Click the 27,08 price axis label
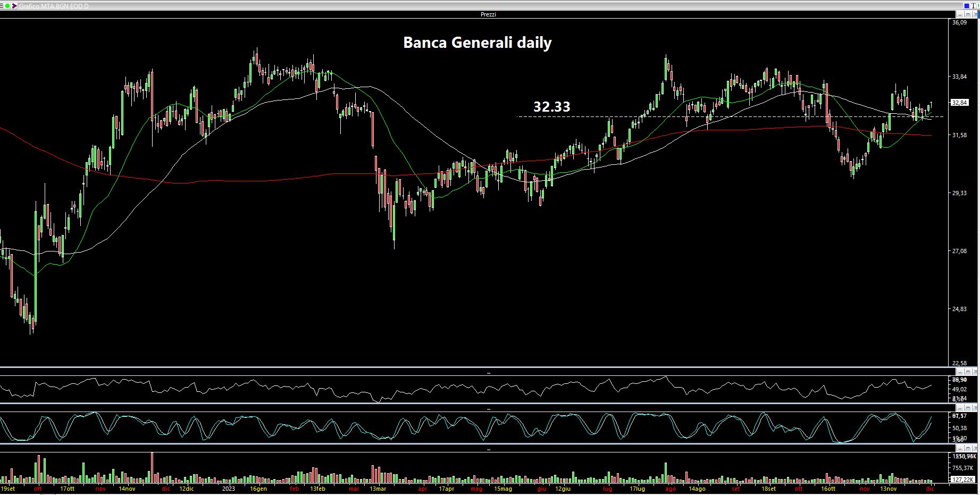This screenshot has height=495, width=980. coord(960,251)
